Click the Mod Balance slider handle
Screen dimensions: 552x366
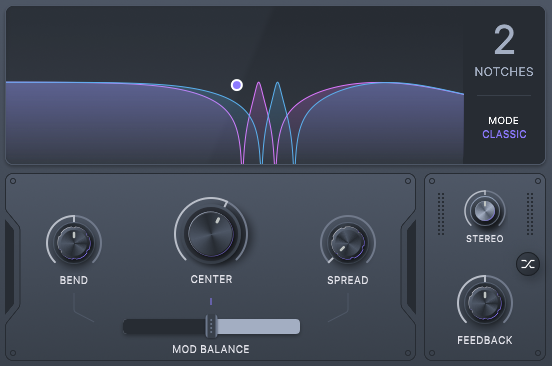click(211, 326)
